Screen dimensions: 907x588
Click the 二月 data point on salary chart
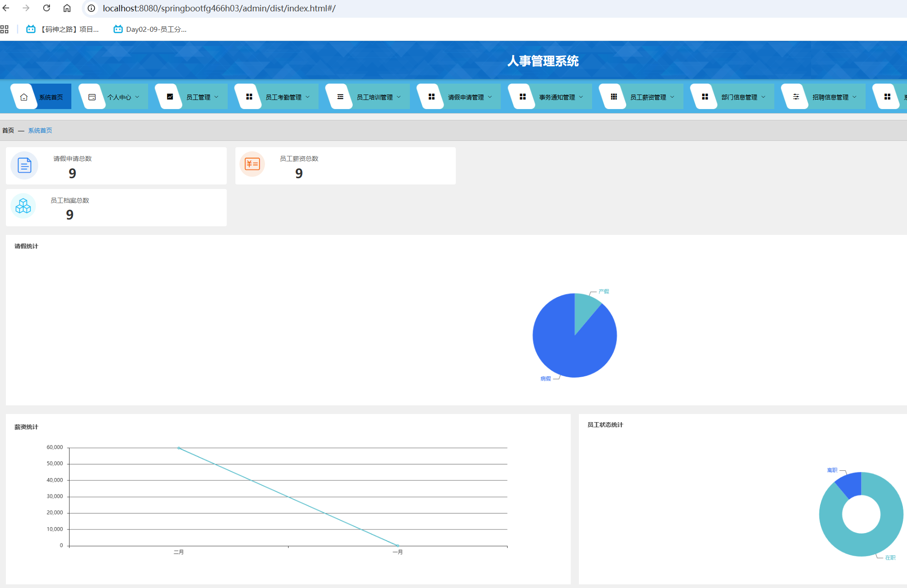pos(179,448)
